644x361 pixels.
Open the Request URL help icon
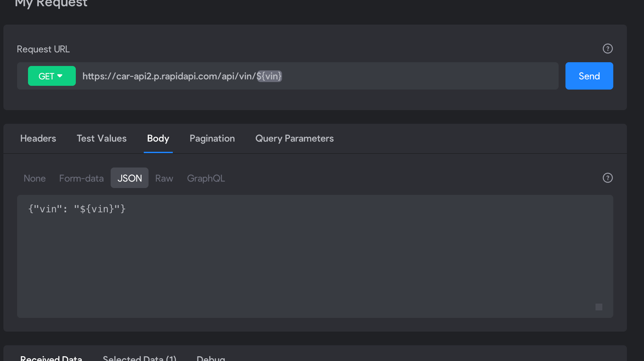[x=607, y=49]
